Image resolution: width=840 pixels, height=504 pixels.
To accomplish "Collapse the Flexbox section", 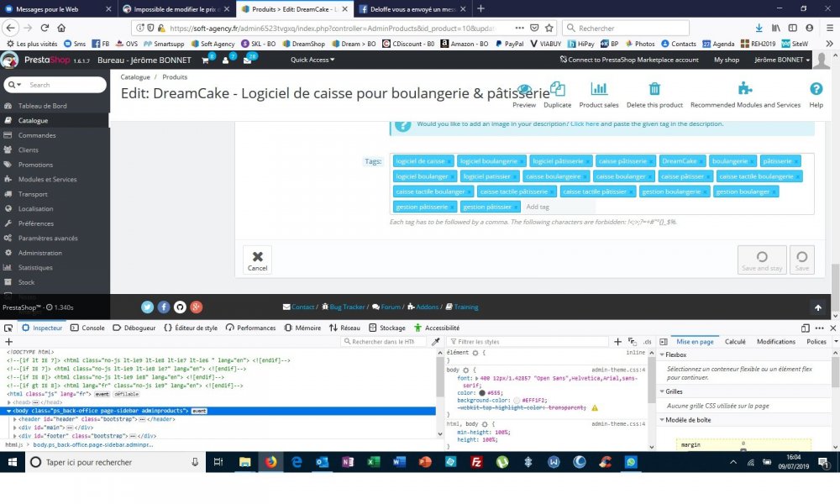I will 662,354.
